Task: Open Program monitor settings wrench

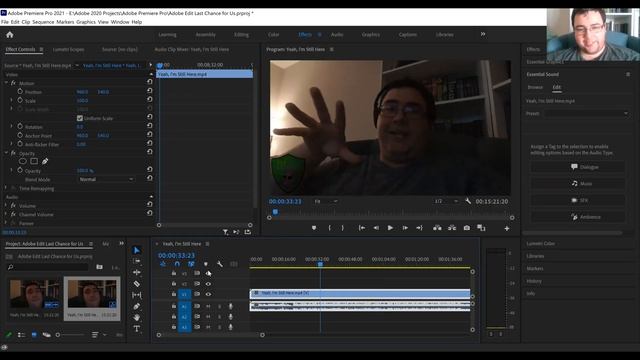Action: click(x=468, y=201)
